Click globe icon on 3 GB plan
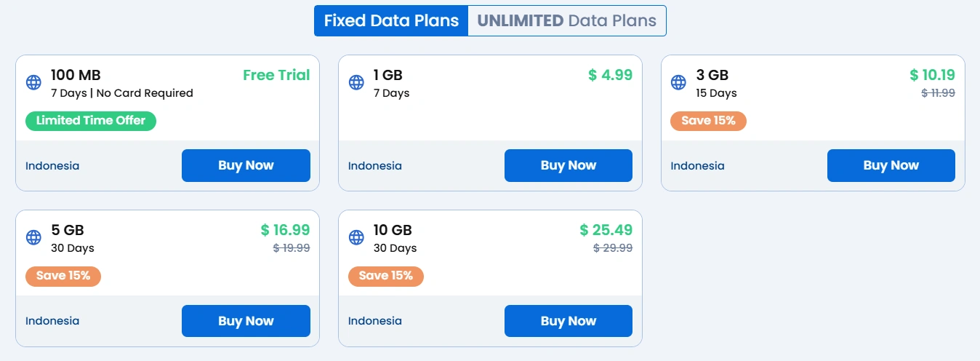The width and height of the screenshot is (980, 361). 678,82
